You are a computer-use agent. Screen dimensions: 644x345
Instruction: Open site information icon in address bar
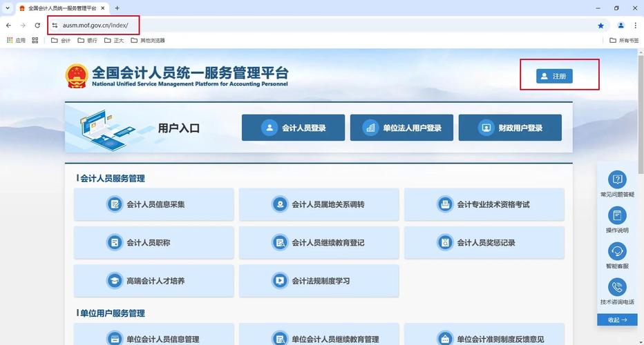(55, 26)
